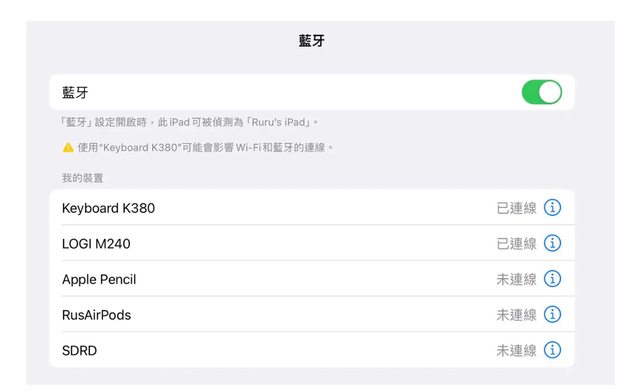Open info icon for LOGI M240

click(552, 243)
